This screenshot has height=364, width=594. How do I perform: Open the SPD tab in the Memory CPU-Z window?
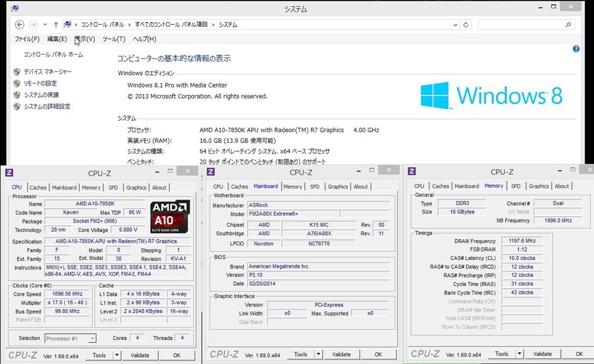point(516,186)
